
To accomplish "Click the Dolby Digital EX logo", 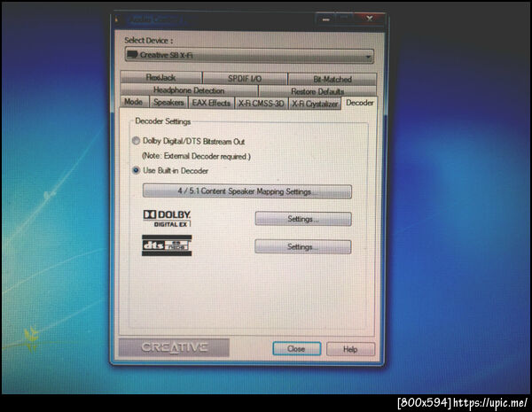I will (167, 218).
